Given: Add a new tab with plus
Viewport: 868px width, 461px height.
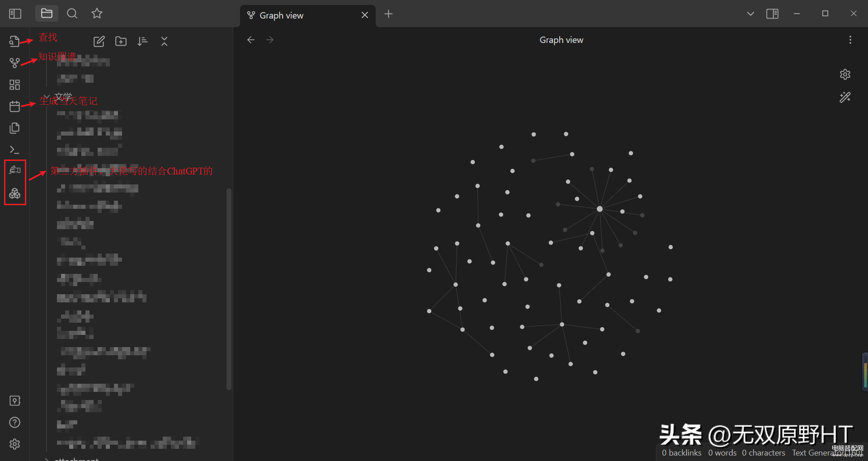Looking at the screenshot, I should pyautogui.click(x=388, y=14).
